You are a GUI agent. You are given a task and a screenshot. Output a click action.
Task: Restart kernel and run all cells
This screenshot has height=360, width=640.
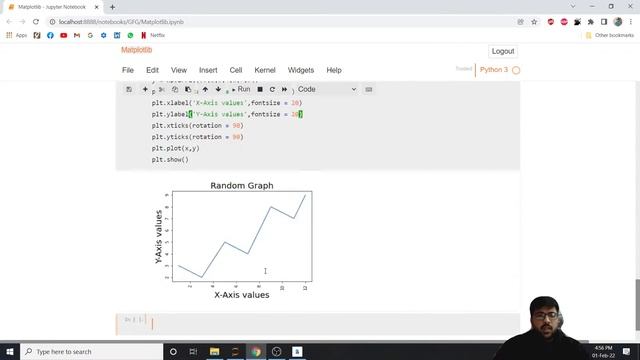pyautogui.click(x=284, y=89)
